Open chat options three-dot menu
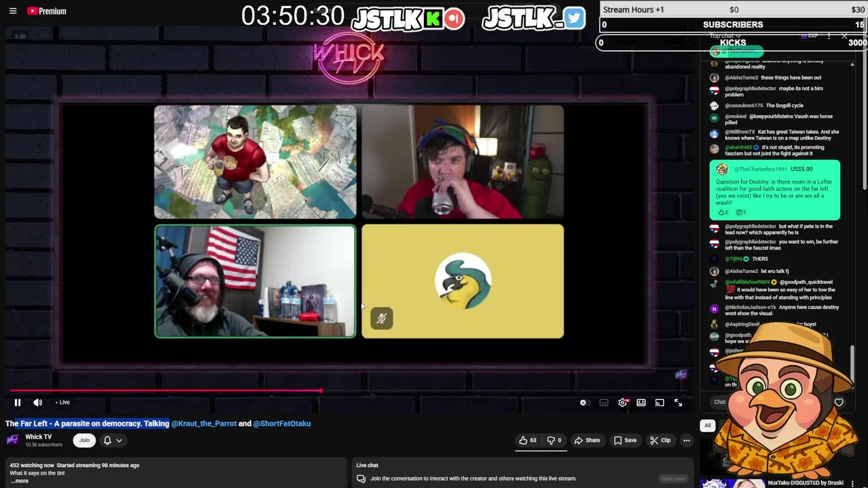The image size is (868, 488). tap(829, 35)
